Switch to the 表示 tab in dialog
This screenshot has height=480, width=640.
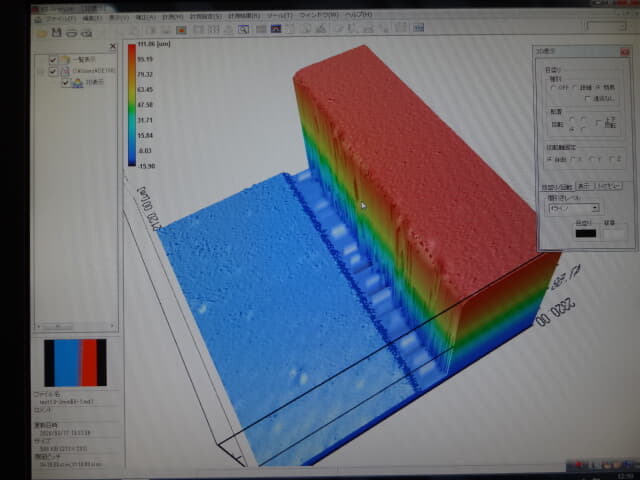582,186
